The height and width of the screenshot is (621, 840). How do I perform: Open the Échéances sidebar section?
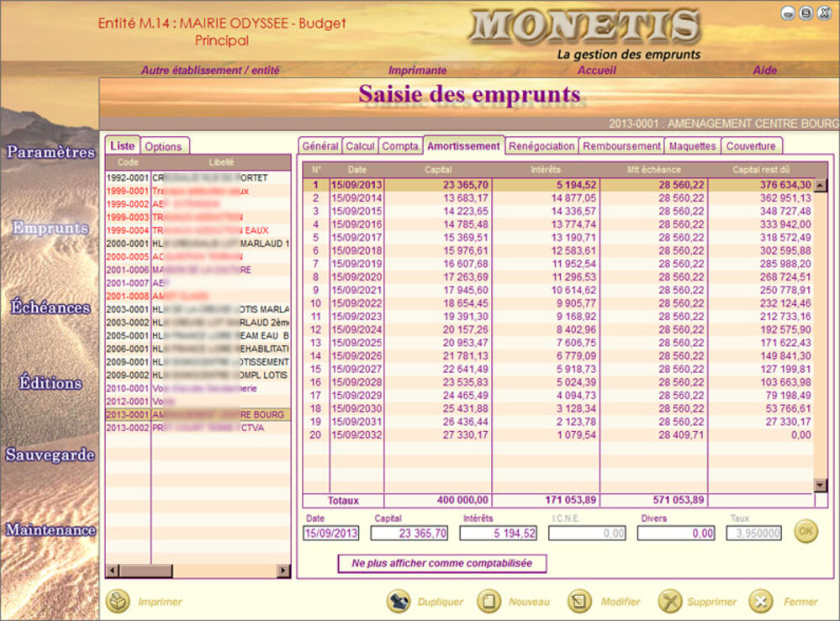click(50, 308)
